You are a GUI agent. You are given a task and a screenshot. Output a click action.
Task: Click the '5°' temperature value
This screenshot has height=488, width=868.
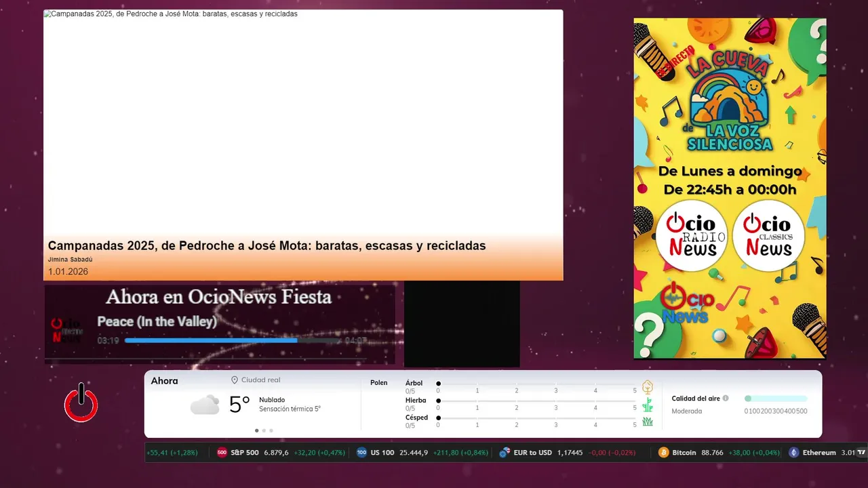(239, 405)
